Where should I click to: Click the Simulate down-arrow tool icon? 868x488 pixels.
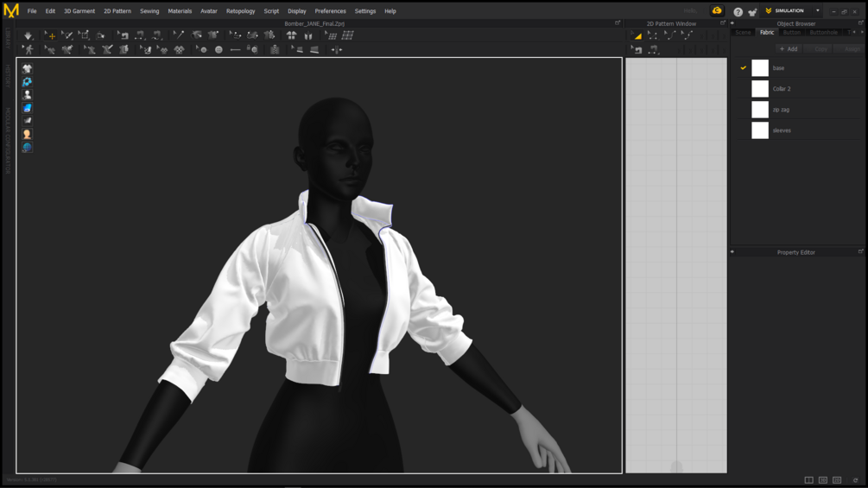tap(29, 35)
